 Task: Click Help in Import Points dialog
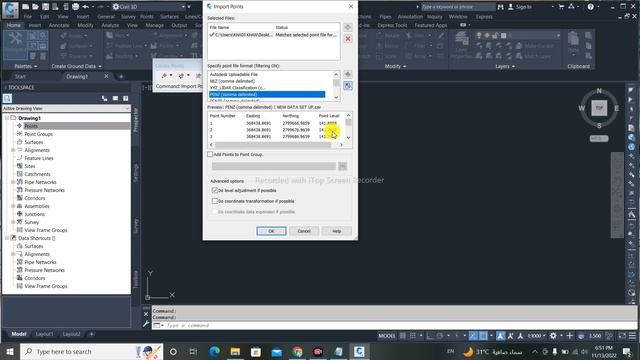coord(336,231)
